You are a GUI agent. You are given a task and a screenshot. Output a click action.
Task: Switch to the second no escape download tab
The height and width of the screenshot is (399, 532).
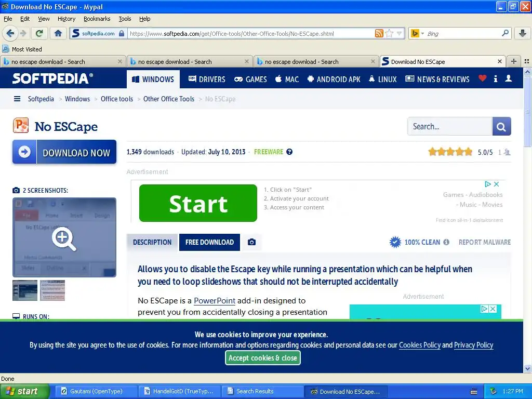pyautogui.click(x=190, y=61)
